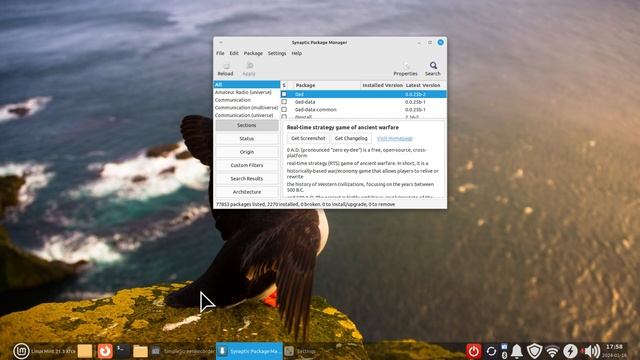Viewport: 640px width, 360px height.
Task: Select Amateur Radio (universe) section
Action: tap(247, 92)
